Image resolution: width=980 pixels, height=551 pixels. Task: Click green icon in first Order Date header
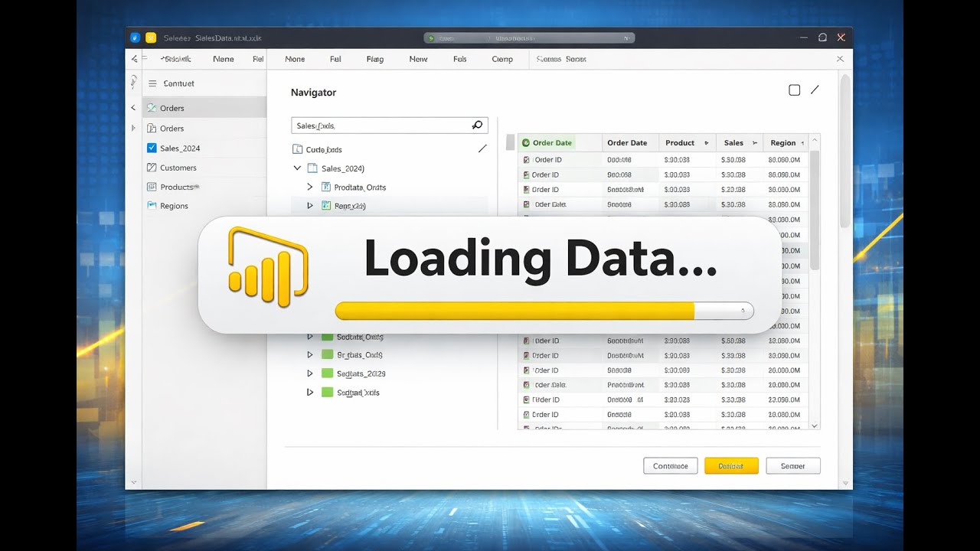[x=526, y=143]
